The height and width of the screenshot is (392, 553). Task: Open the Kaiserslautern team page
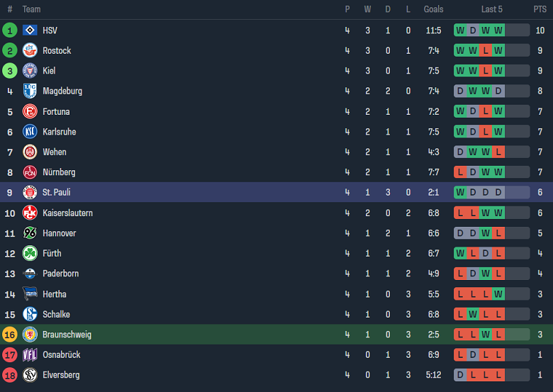point(67,213)
